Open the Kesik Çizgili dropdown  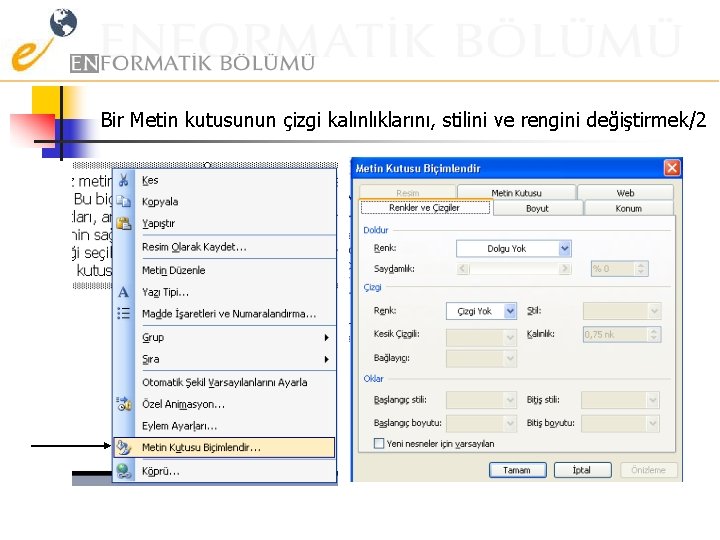click(481, 338)
